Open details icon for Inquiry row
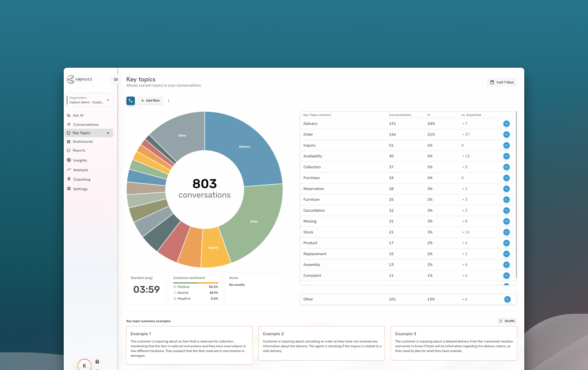The width and height of the screenshot is (588, 370). tap(506, 145)
